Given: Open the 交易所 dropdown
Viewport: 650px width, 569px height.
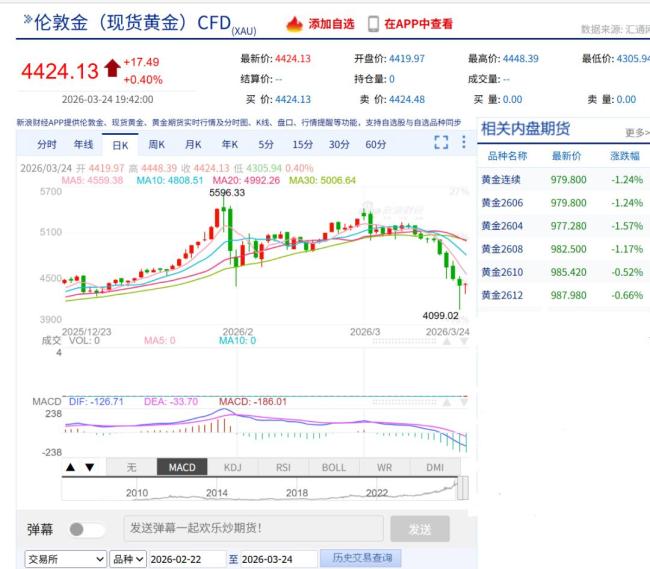Looking at the screenshot, I should pyautogui.click(x=65, y=559).
